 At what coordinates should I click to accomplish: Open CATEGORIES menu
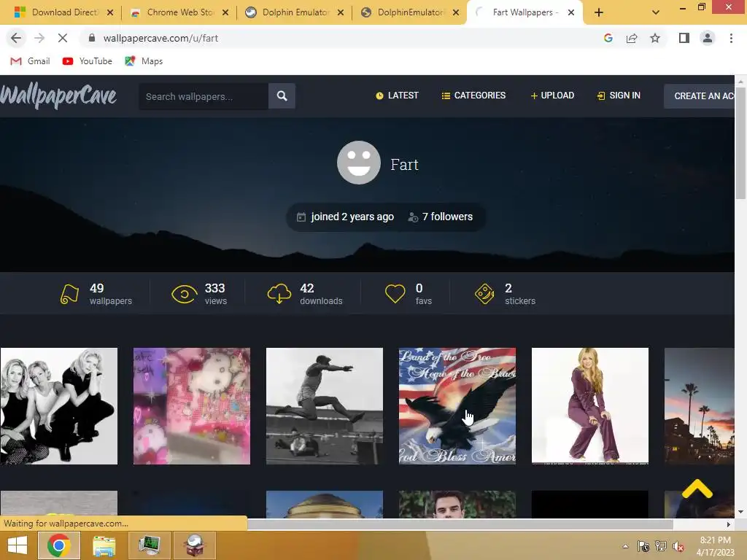click(473, 96)
